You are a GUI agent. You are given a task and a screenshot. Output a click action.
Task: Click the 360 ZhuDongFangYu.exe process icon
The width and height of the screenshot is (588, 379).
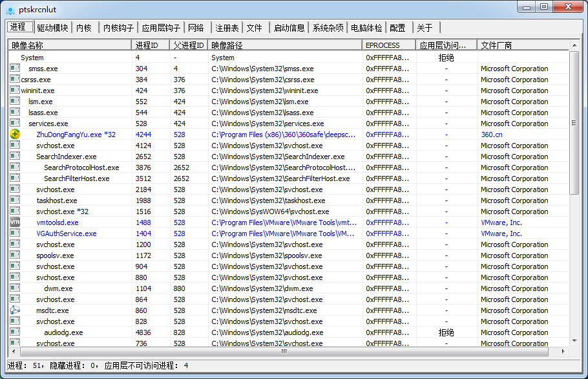tap(15, 135)
